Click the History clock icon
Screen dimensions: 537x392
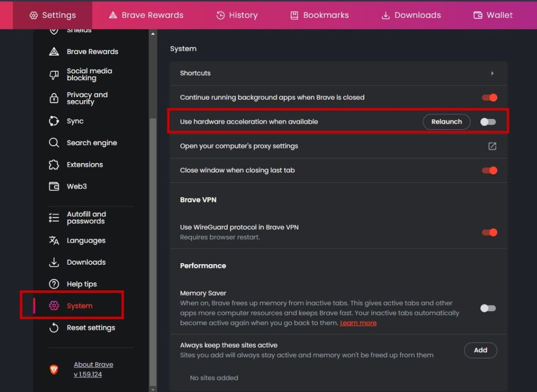pyautogui.click(x=221, y=15)
